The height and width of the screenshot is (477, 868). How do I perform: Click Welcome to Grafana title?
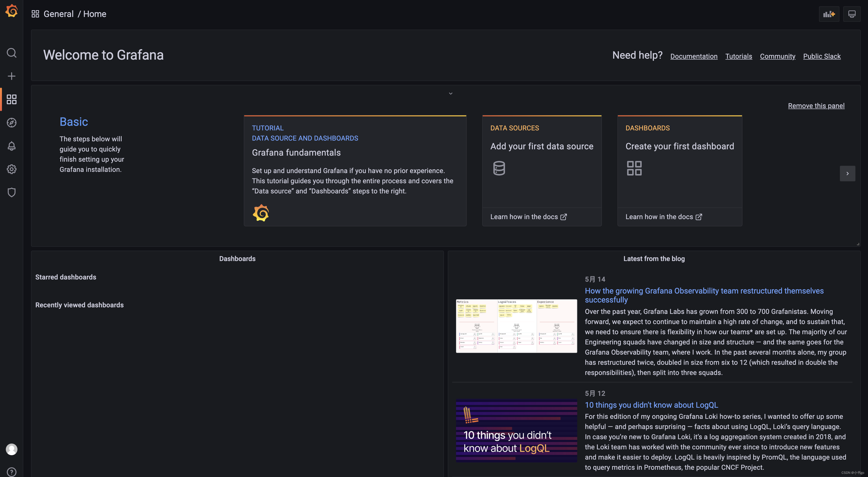[103, 55]
